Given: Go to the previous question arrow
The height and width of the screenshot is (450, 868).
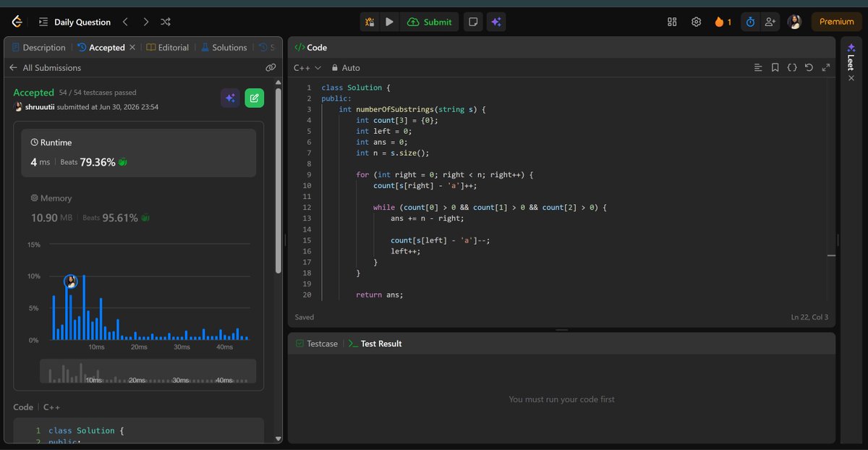Looking at the screenshot, I should pyautogui.click(x=125, y=22).
